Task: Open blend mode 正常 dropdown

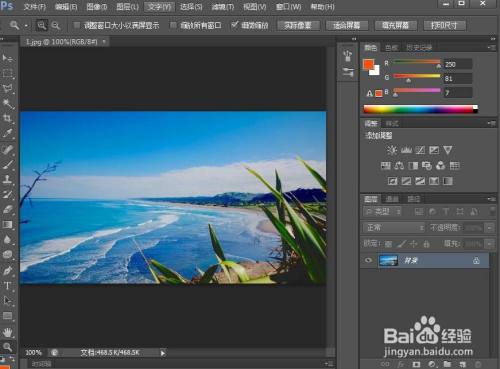Action: click(x=394, y=228)
